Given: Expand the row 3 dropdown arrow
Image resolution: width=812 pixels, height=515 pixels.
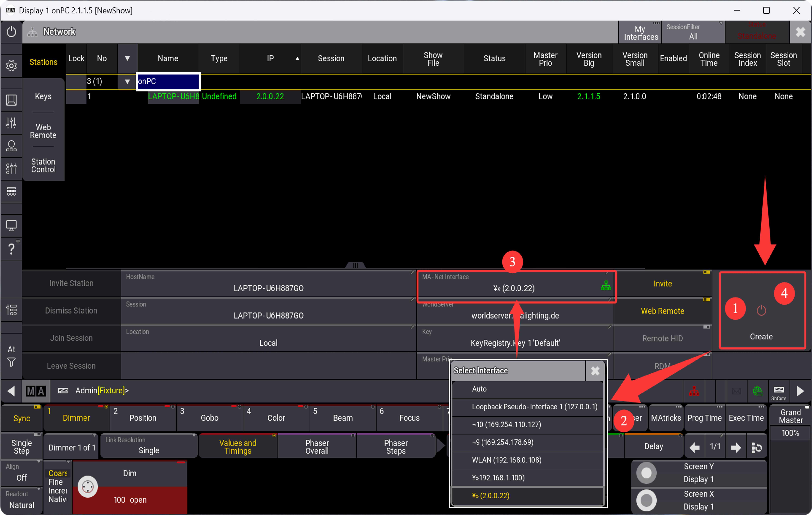Looking at the screenshot, I should coord(127,81).
